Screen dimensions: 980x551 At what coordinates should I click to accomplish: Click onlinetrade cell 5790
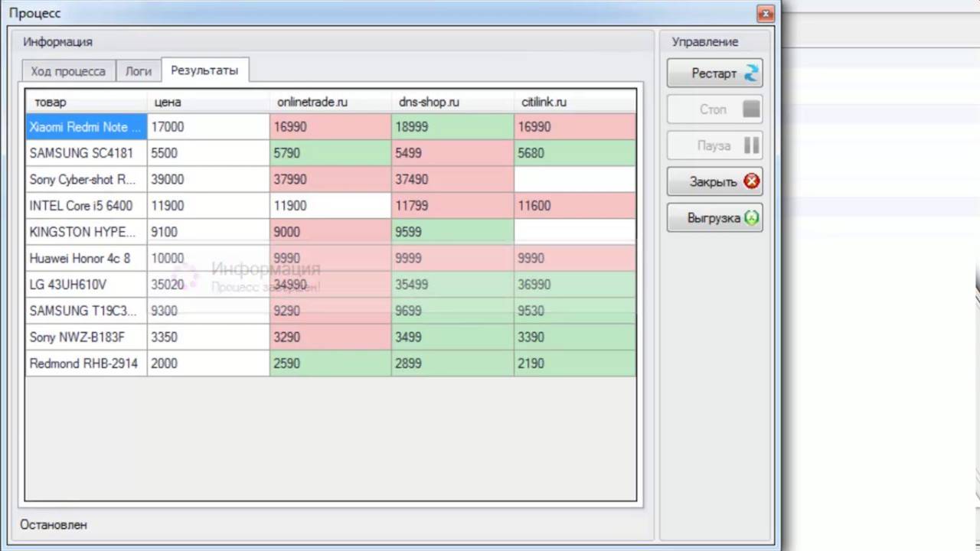pos(331,153)
